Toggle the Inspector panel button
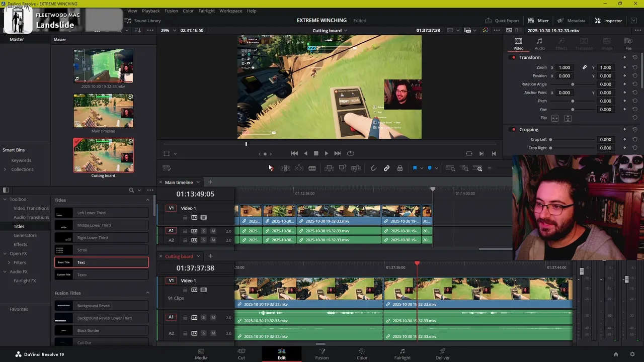644x362 pixels. click(x=608, y=21)
